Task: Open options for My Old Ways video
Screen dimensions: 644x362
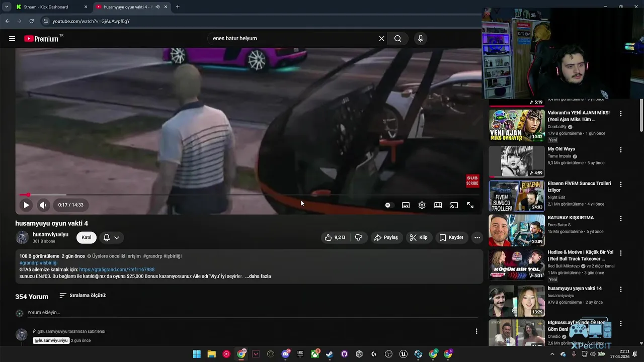Action: [x=621, y=150]
